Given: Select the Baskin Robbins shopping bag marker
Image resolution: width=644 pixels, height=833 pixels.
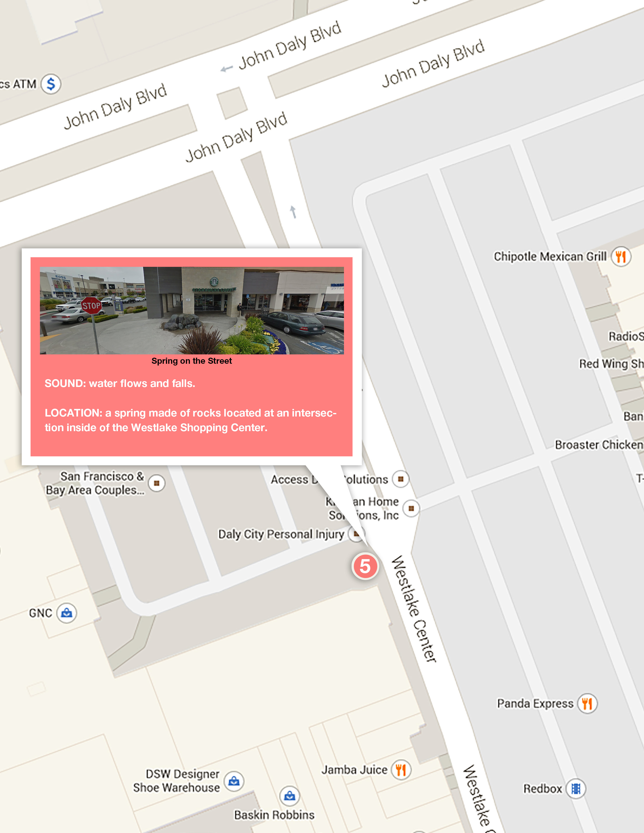Looking at the screenshot, I should point(290,796).
